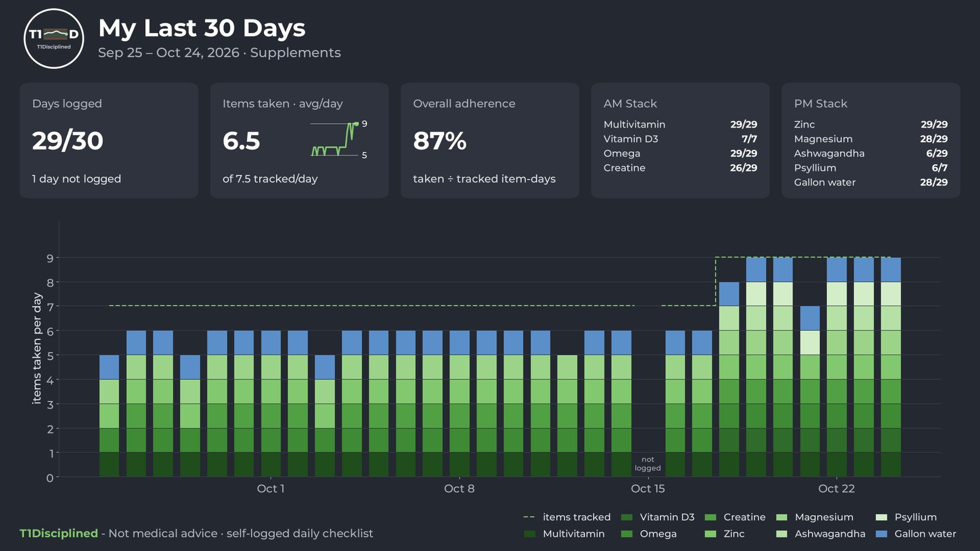Click the Omega row in AM Stack
Screen dimensions: 980x551
(x=680, y=153)
